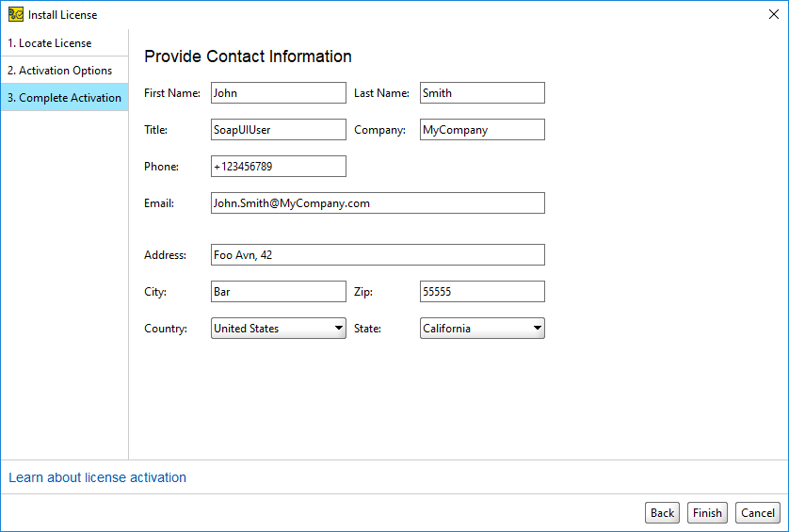This screenshot has height=532, width=789.
Task: Close the Install License dialog
Action: pyautogui.click(x=773, y=15)
